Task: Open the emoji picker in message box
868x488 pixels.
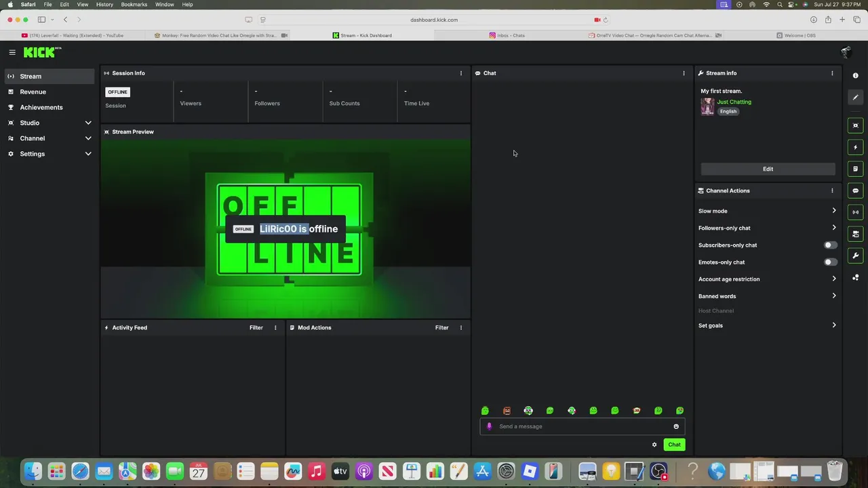Action: coord(676,426)
